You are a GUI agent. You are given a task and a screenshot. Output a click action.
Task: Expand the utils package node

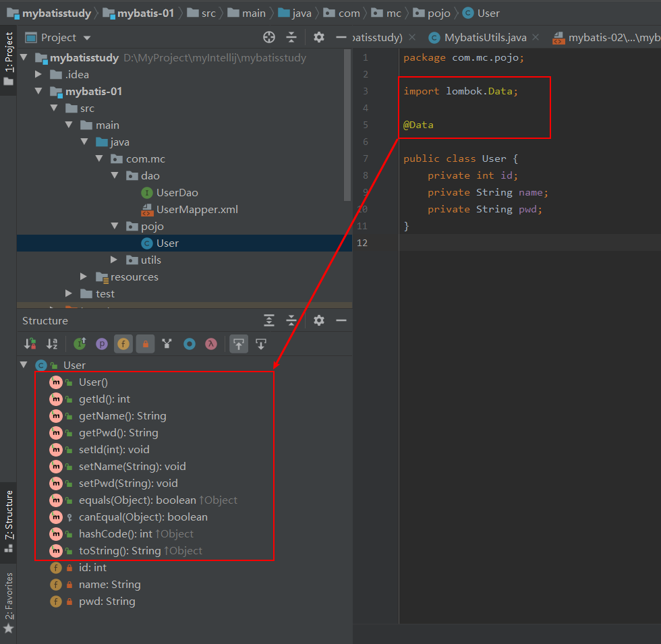[x=114, y=260]
